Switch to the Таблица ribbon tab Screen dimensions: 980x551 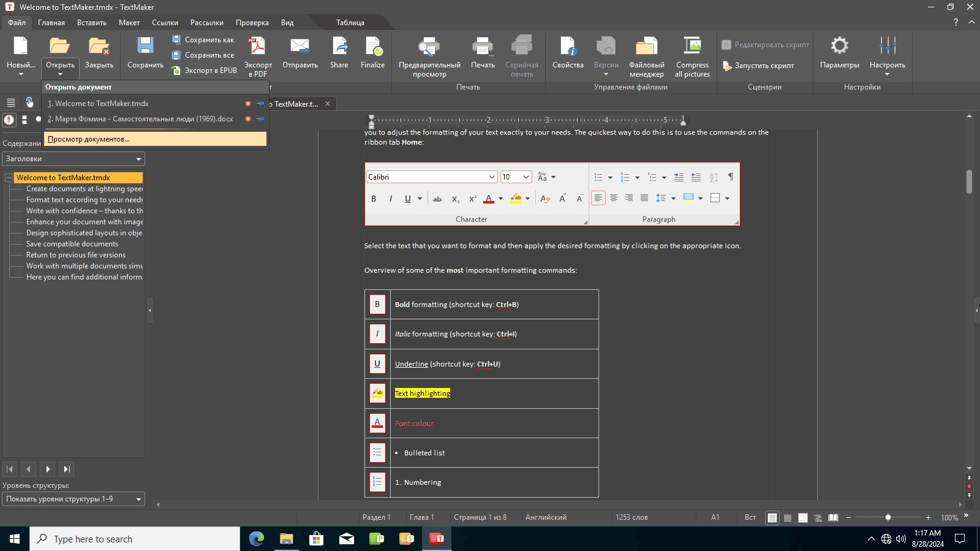[350, 23]
